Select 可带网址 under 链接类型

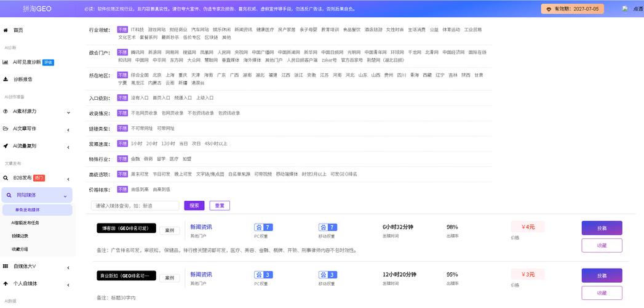click(165, 128)
